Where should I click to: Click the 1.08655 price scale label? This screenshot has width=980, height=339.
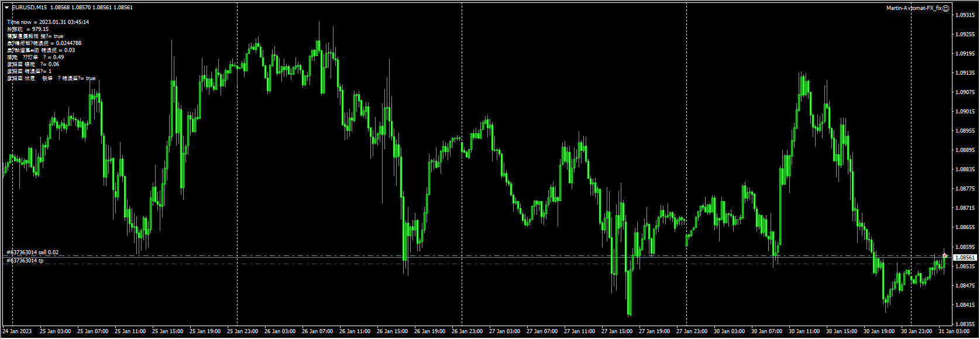point(965,227)
